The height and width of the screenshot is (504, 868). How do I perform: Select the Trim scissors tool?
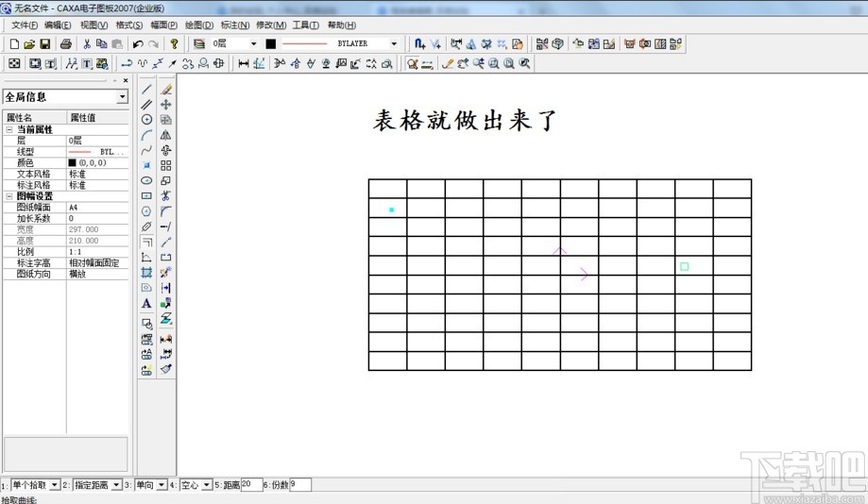(x=166, y=196)
